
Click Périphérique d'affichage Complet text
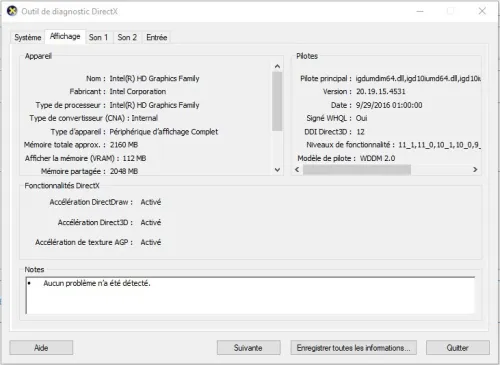164,132
